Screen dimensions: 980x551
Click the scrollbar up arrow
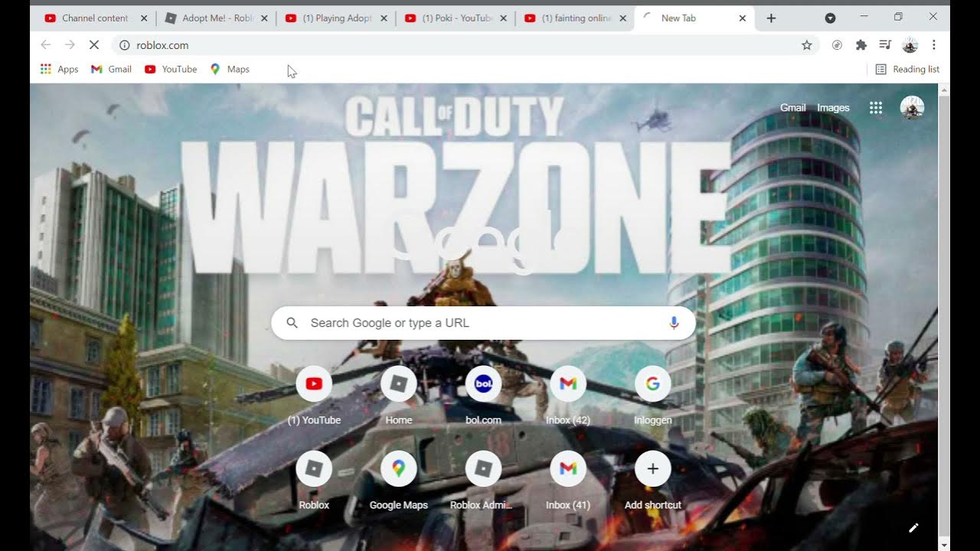tap(943, 89)
